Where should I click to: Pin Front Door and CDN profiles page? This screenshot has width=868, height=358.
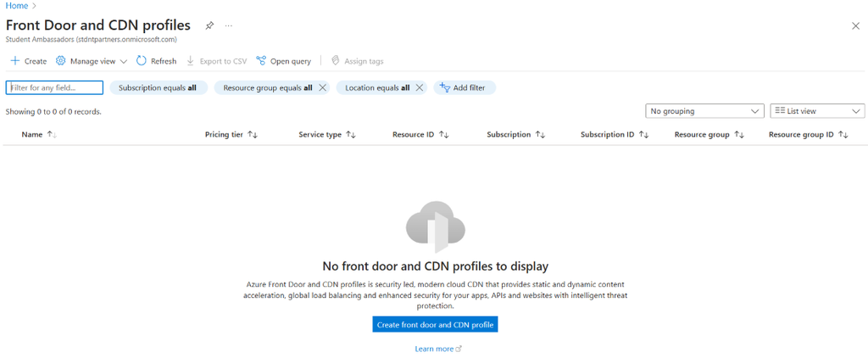209,25
